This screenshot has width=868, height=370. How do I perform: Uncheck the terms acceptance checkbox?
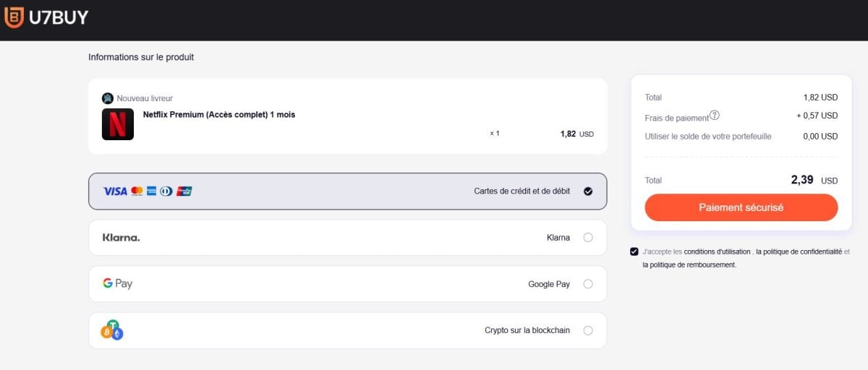(x=634, y=251)
